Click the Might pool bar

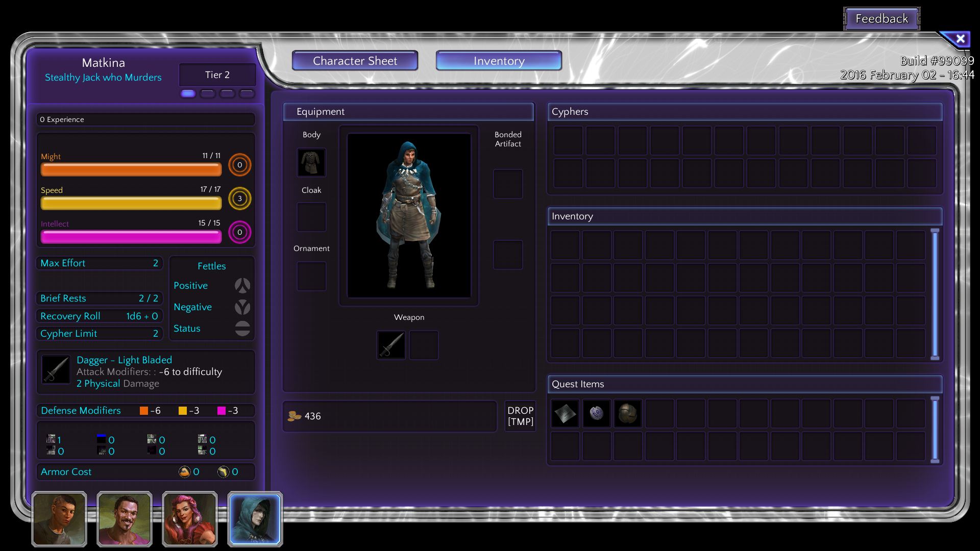pos(131,170)
